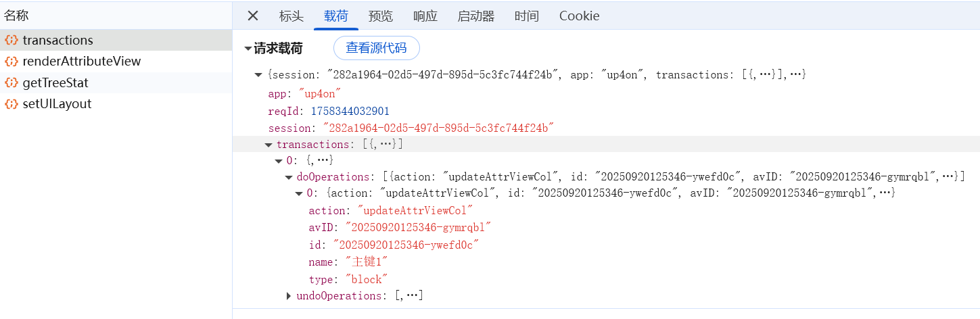Collapse the root session payload object
This screenshot has width=980, height=319.
(x=258, y=75)
